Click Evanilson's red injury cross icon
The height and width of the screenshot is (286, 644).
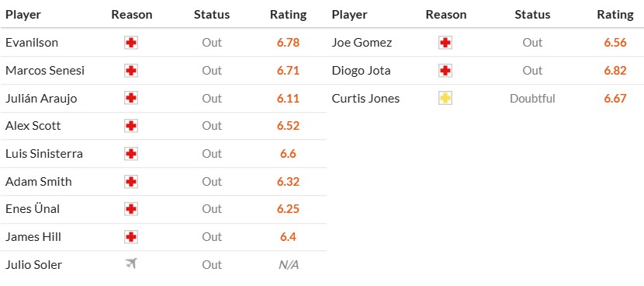(131, 43)
